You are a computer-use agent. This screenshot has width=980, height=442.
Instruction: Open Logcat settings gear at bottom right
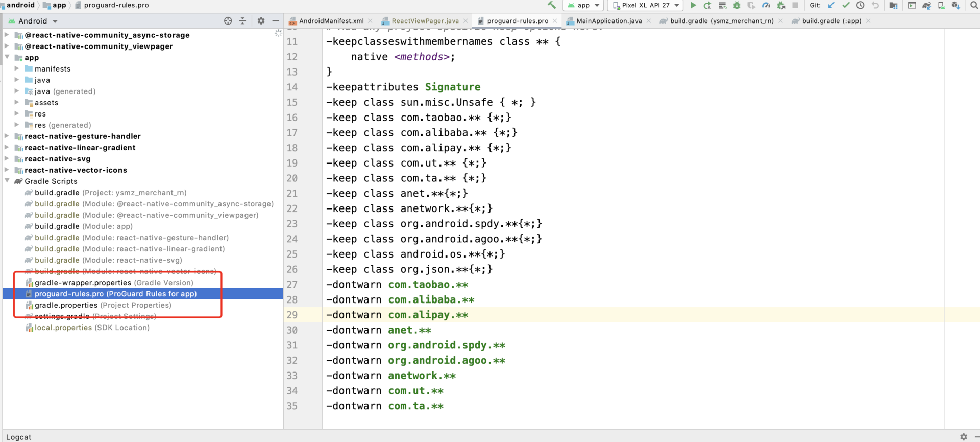click(x=963, y=437)
